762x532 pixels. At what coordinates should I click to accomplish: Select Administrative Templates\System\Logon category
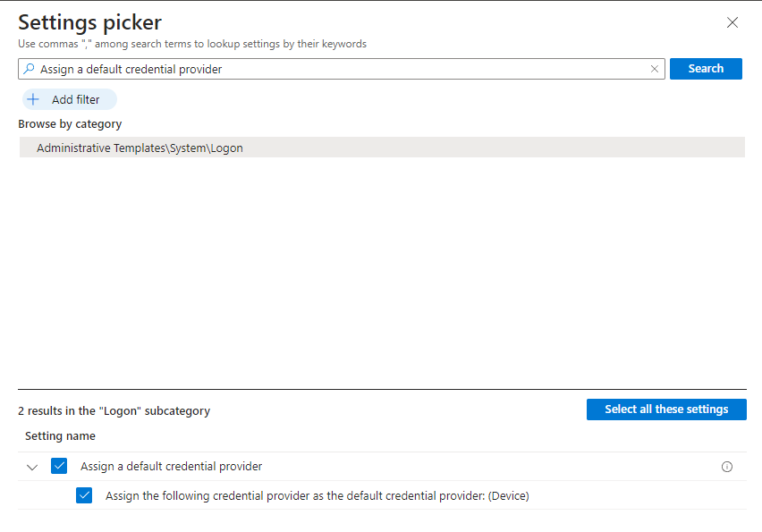point(140,148)
